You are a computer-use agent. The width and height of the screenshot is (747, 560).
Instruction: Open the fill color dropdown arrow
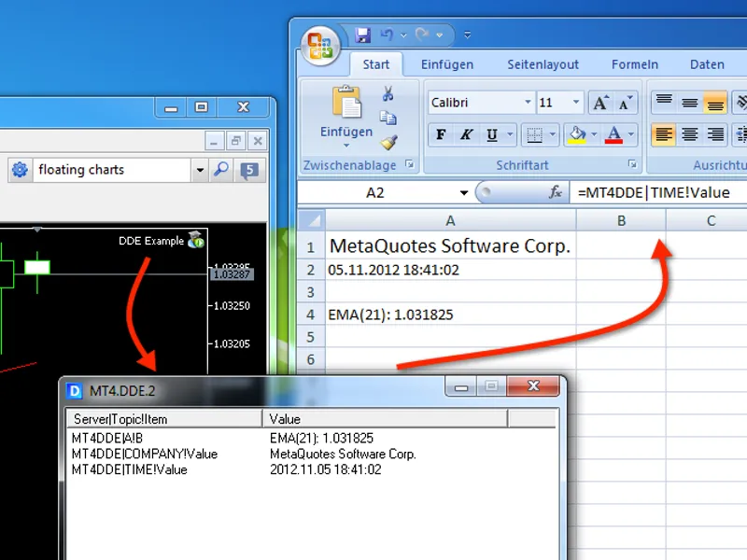click(594, 134)
